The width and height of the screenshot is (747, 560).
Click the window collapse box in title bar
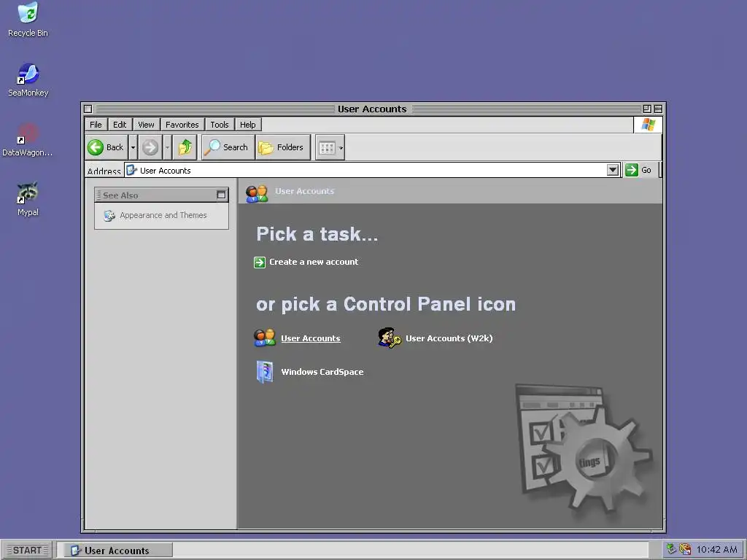[x=658, y=109]
